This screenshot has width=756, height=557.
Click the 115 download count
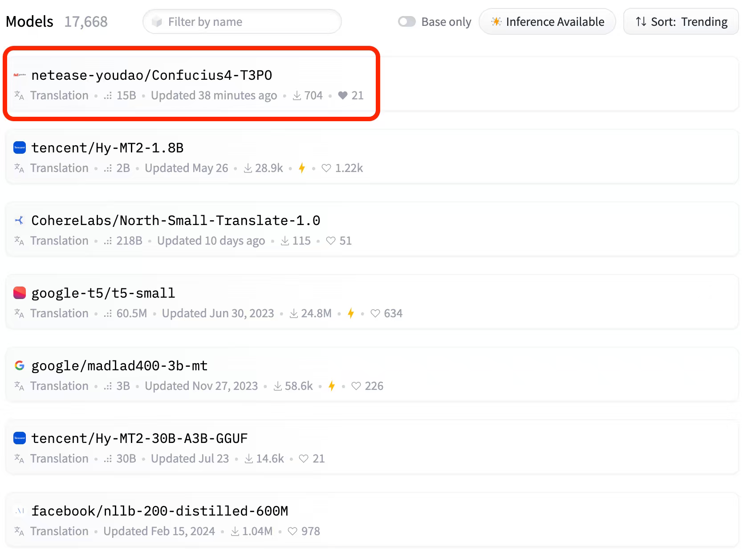coord(301,241)
